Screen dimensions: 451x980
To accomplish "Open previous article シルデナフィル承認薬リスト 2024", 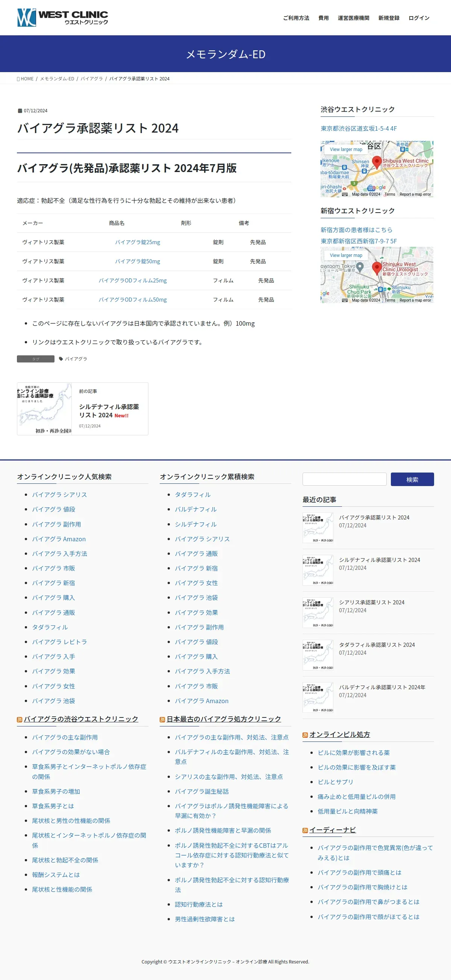I will 109,411.
